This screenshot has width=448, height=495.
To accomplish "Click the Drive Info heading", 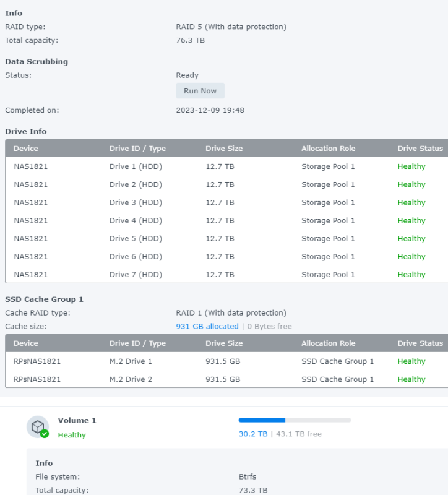I will click(26, 131).
